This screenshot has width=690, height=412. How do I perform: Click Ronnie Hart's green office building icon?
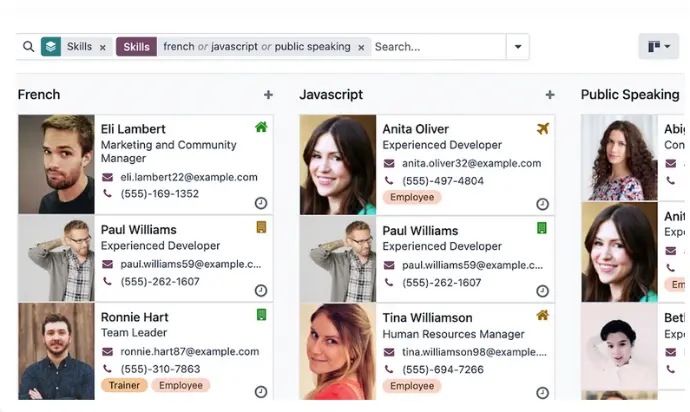(261, 315)
